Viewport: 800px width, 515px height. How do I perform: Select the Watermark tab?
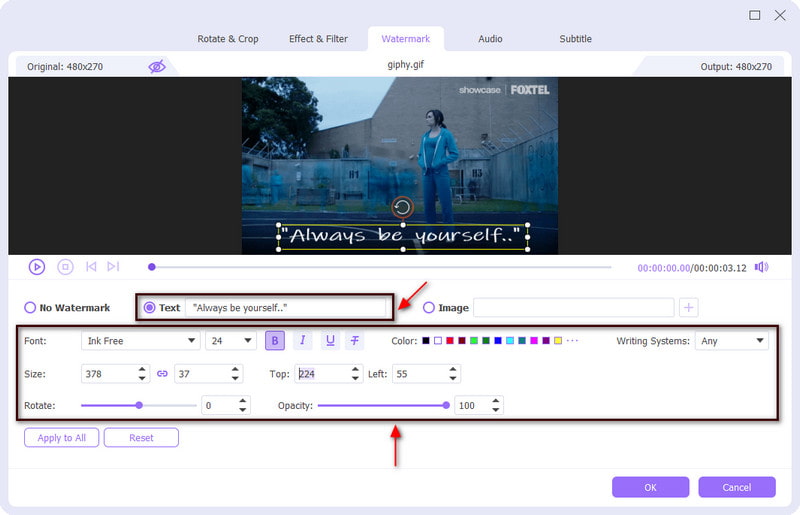pyautogui.click(x=406, y=39)
